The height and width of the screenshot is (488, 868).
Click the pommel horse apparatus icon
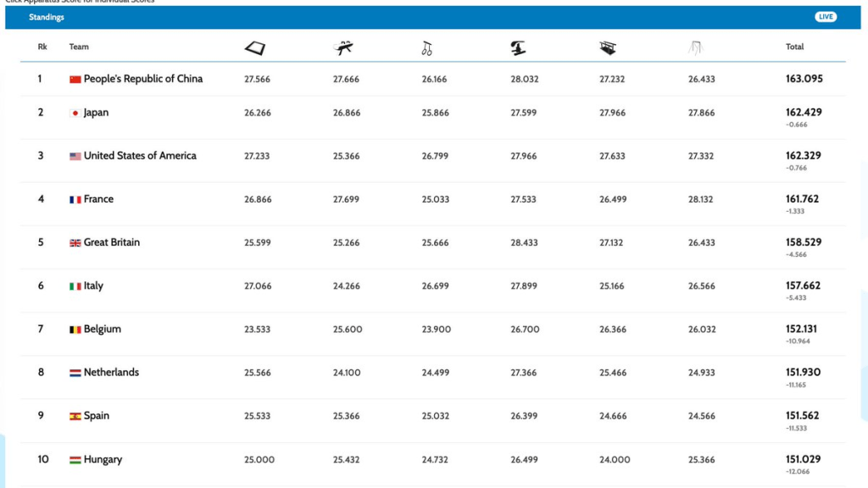click(344, 48)
